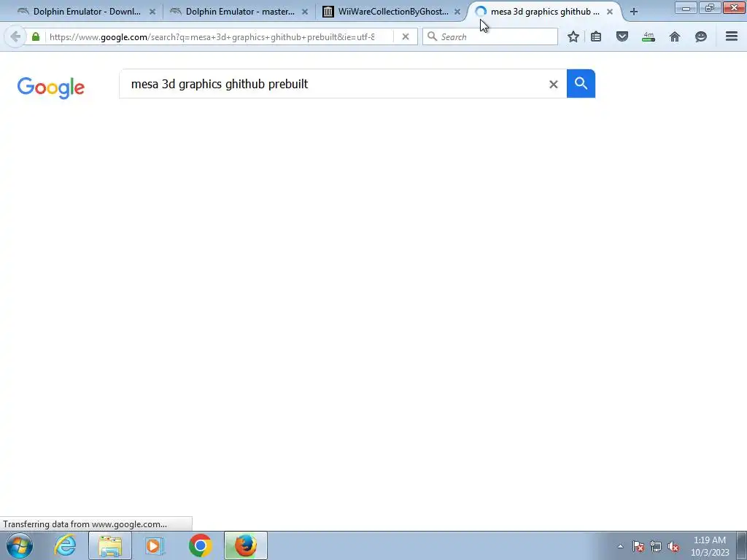Open a new tab with the plus button
The height and width of the screenshot is (560, 747).
coord(634,12)
